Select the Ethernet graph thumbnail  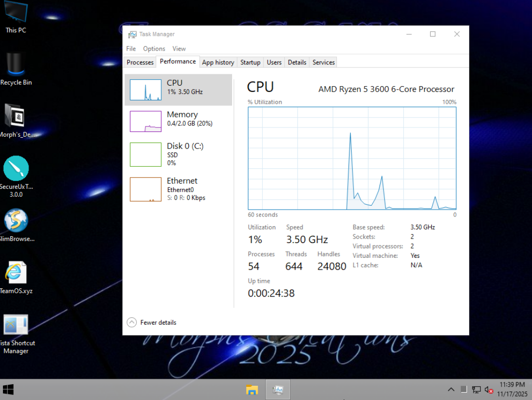(146, 189)
